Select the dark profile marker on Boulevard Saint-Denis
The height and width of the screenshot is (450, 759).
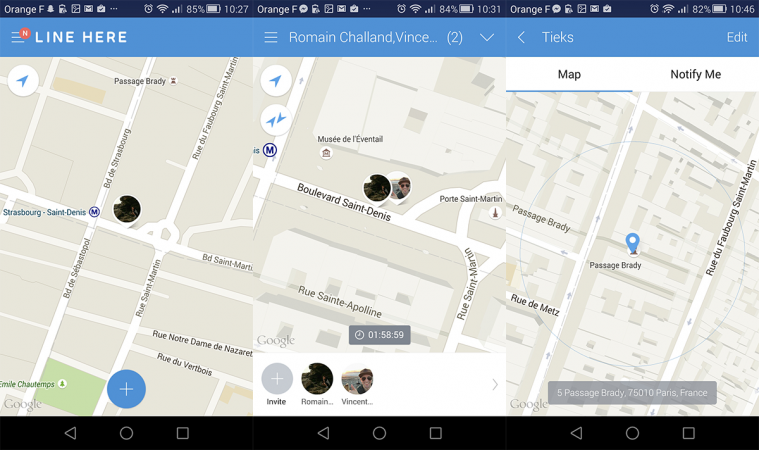coord(377,188)
